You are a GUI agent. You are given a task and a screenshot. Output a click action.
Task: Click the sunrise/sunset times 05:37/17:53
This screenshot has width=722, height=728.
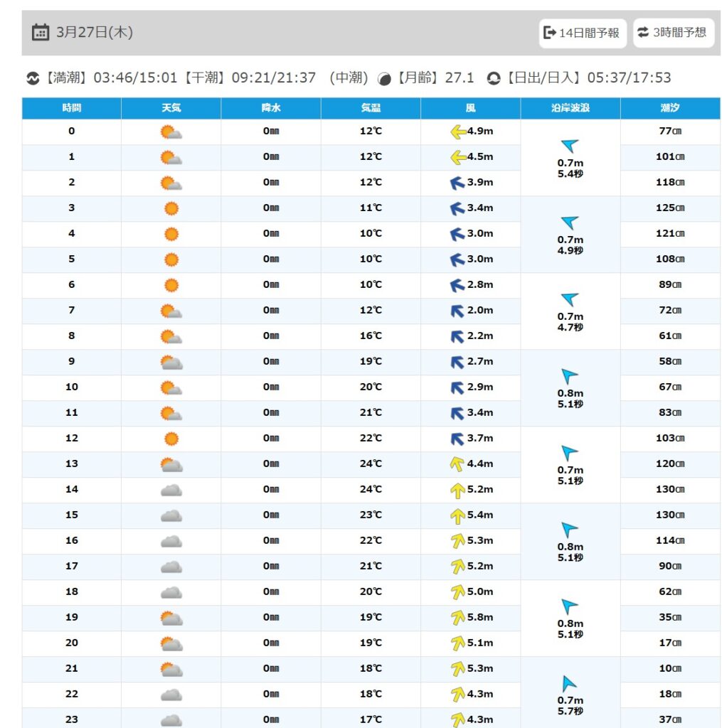tap(629, 78)
